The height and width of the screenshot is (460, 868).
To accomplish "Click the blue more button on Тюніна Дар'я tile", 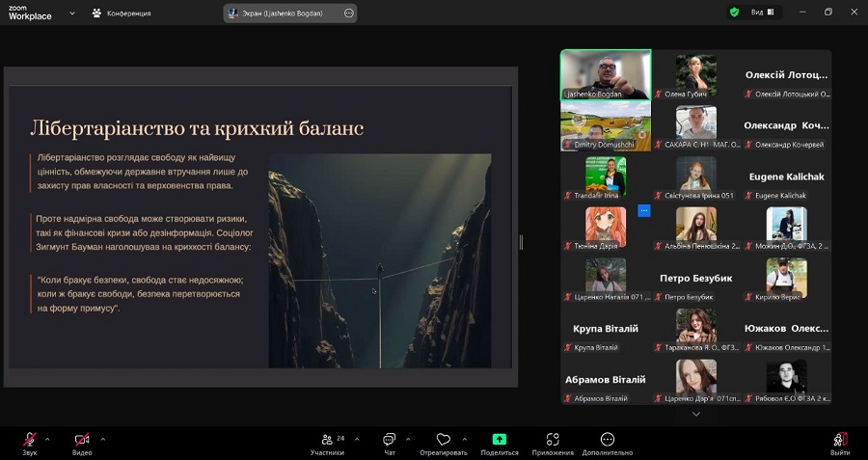I will click(x=644, y=209).
